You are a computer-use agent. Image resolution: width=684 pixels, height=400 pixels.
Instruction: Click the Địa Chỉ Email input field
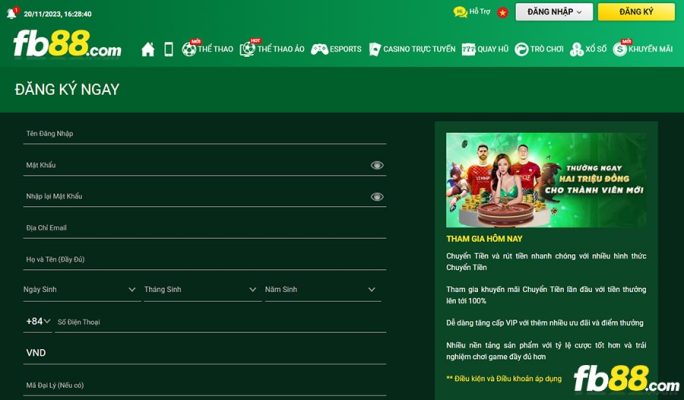[205, 228]
